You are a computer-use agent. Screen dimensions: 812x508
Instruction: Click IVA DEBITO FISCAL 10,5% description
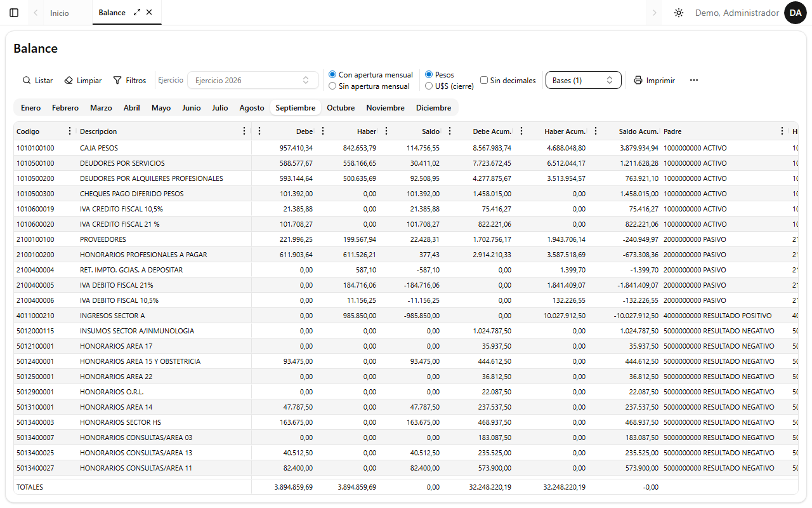[119, 300]
